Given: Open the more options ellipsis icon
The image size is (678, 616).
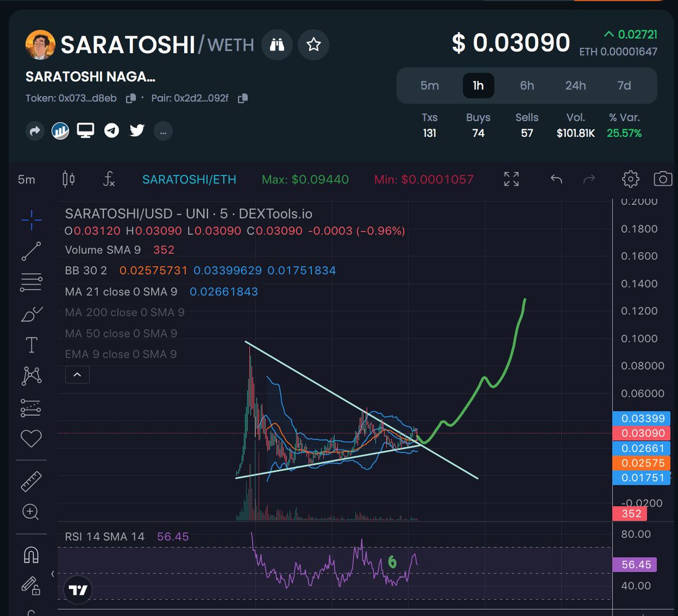Looking at the screenshot, I should pos(163,132).
